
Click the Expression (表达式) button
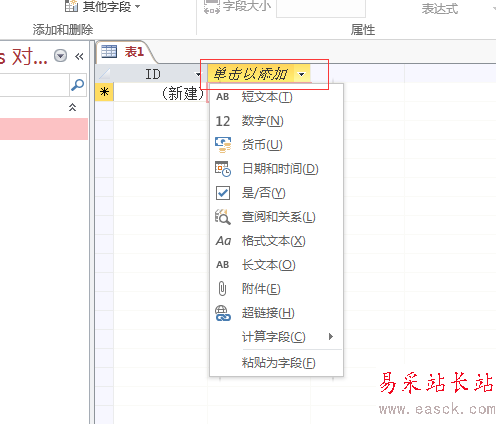(440, 9)
